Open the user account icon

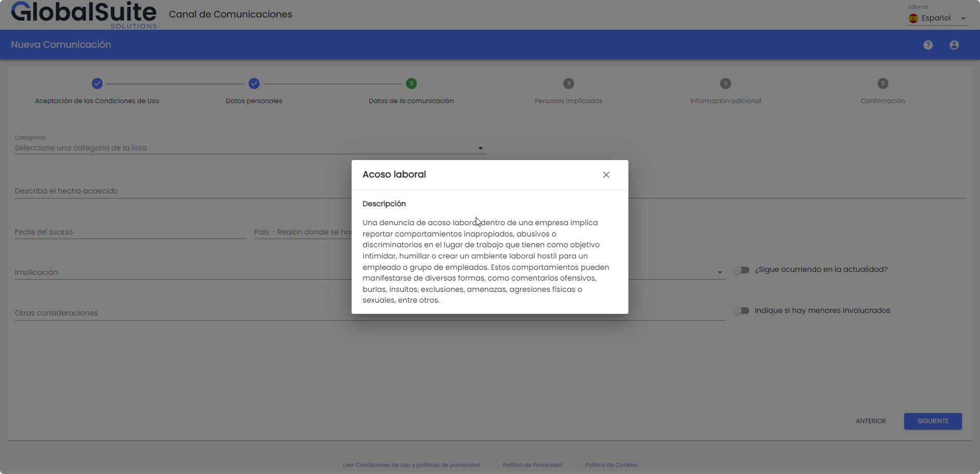point(954,45)
